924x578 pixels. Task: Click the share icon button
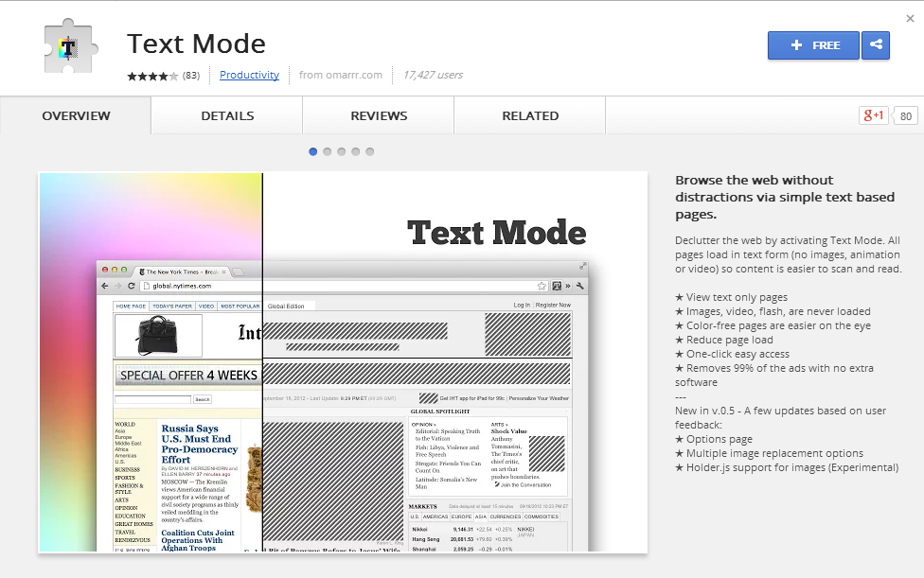tap(876, 45)
